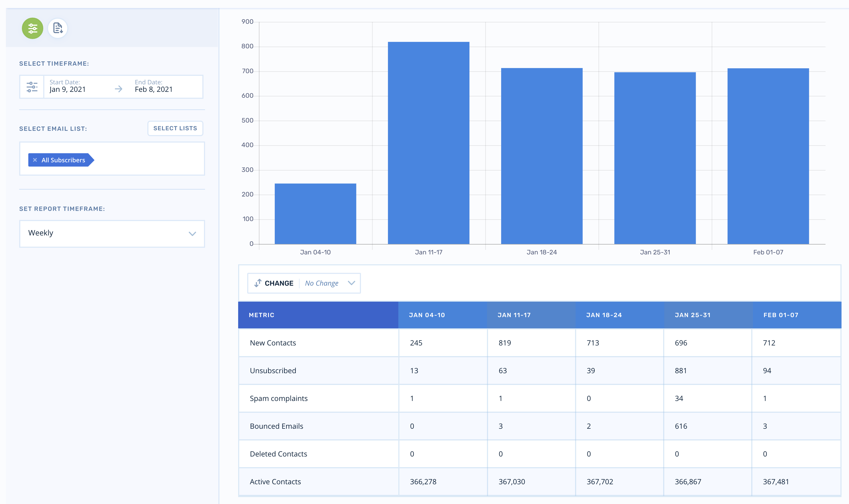Select the Unsubscribed metric row
This screenshot has width=849, height=504.
pyautogui.click(x=273, y=371)
